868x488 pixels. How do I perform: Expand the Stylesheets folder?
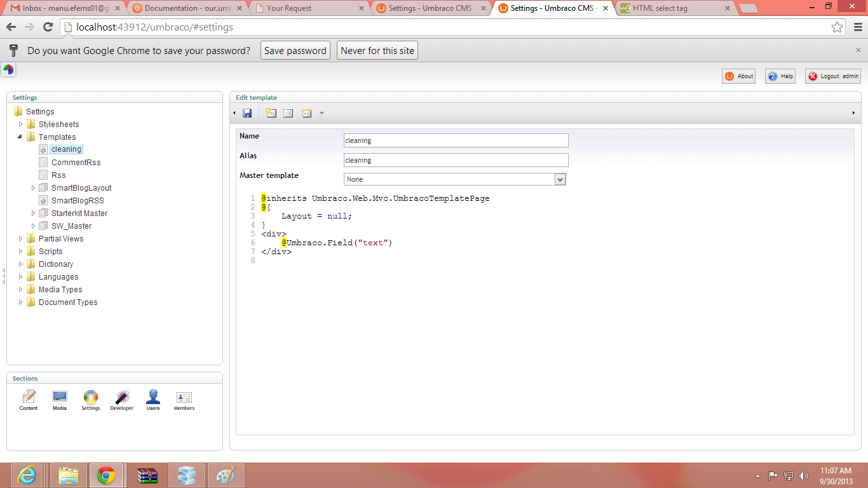[x=20, y=124]
